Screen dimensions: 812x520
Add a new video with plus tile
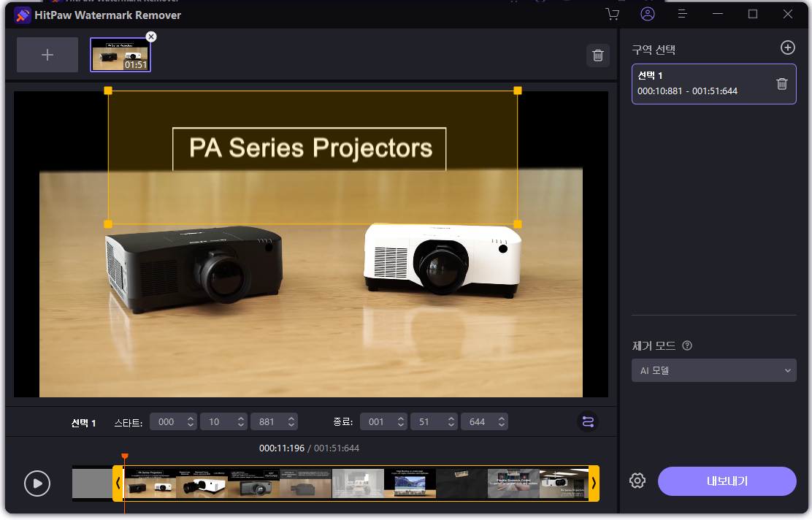click(x=47, y=54)
